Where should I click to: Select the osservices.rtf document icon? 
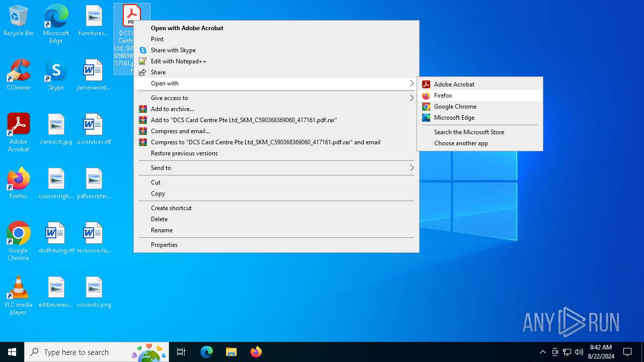(x=94, y=130)
